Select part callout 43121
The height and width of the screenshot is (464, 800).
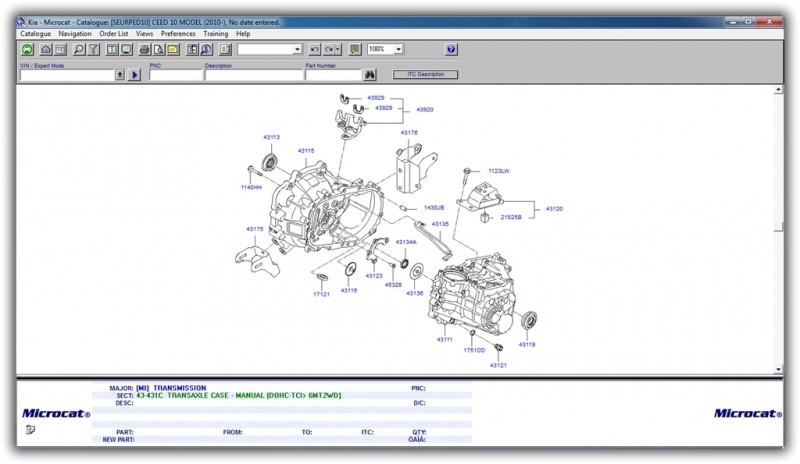pyautogui.click(x=498, y=365)
